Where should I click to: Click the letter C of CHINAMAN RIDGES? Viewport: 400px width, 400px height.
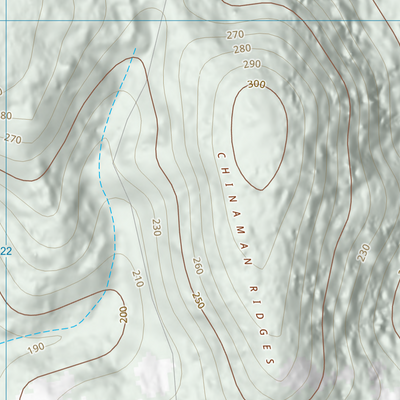[221, 156]
